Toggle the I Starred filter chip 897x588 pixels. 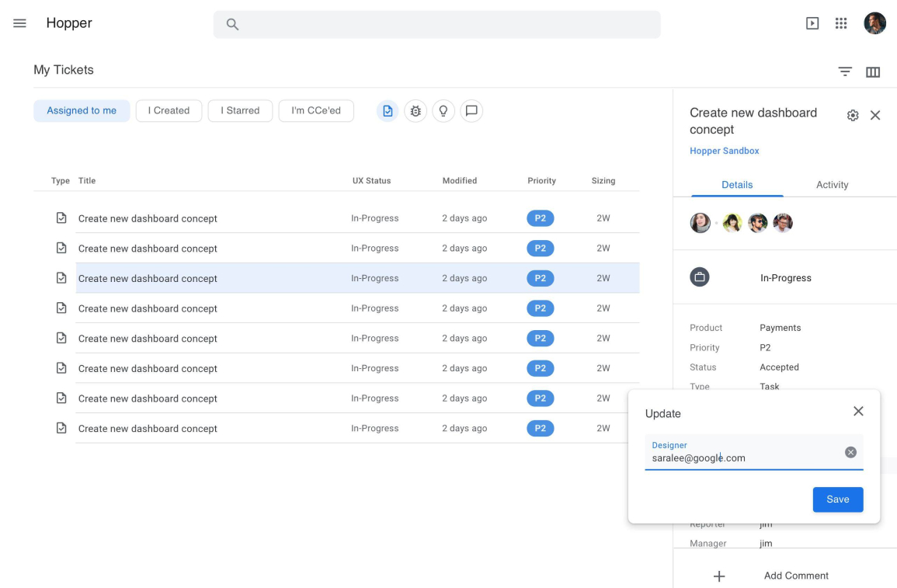pyautogui.click(x=240, y=111)
